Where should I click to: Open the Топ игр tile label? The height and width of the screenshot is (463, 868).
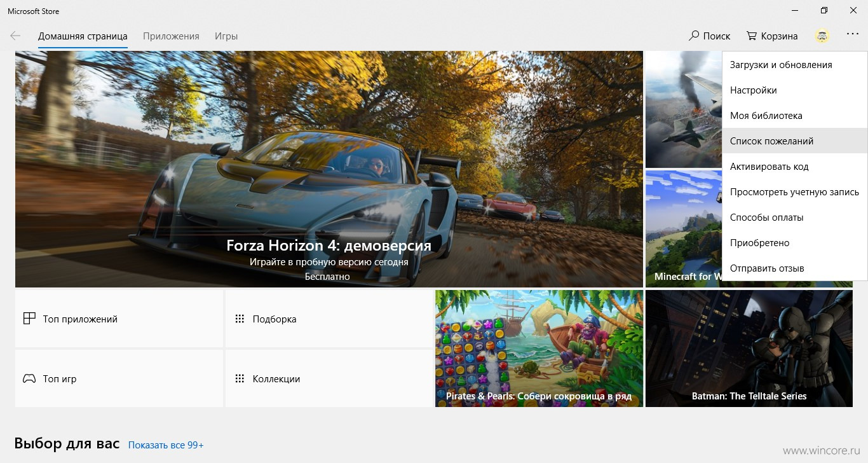click(60, 379)
